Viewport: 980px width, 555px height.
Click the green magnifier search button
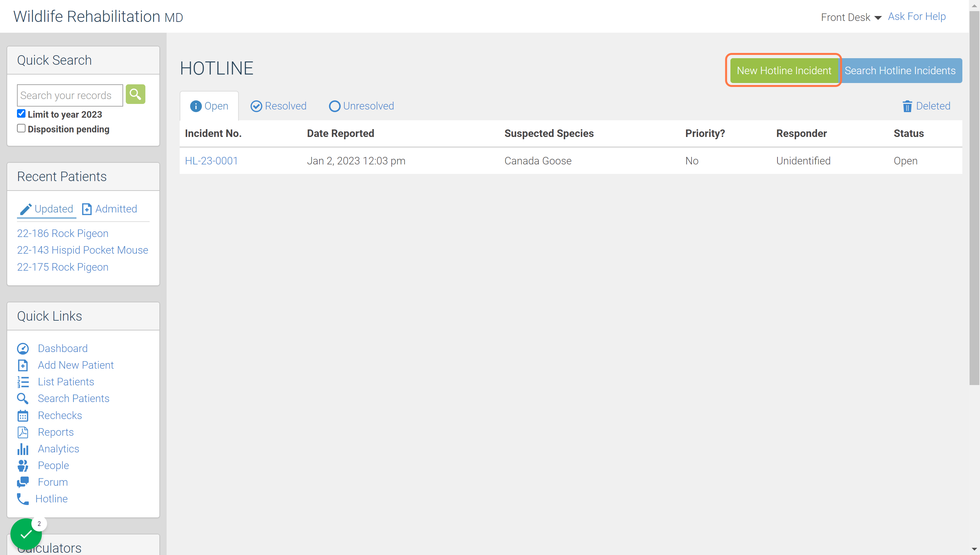pos(135,94)
